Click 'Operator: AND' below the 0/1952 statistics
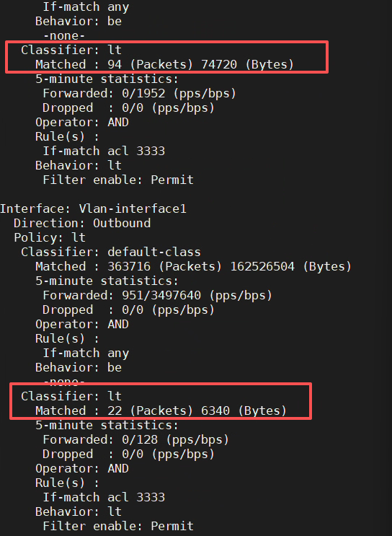Viewport: 392px width, 536px height. (x=82, y=123)
